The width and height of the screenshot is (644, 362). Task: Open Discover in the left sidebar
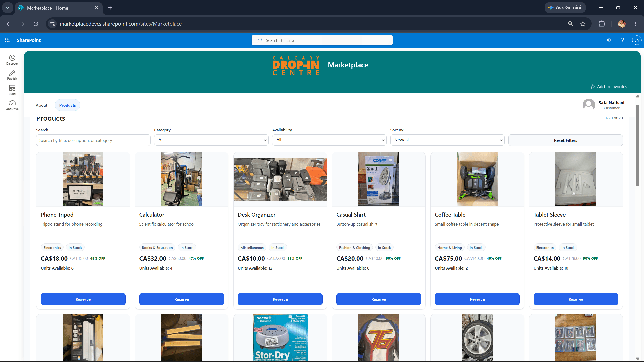(x=12, y=60)
